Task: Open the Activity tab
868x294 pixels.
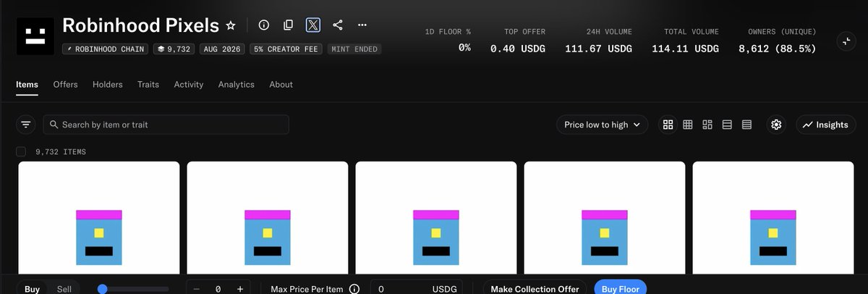Action: [189, 85]
